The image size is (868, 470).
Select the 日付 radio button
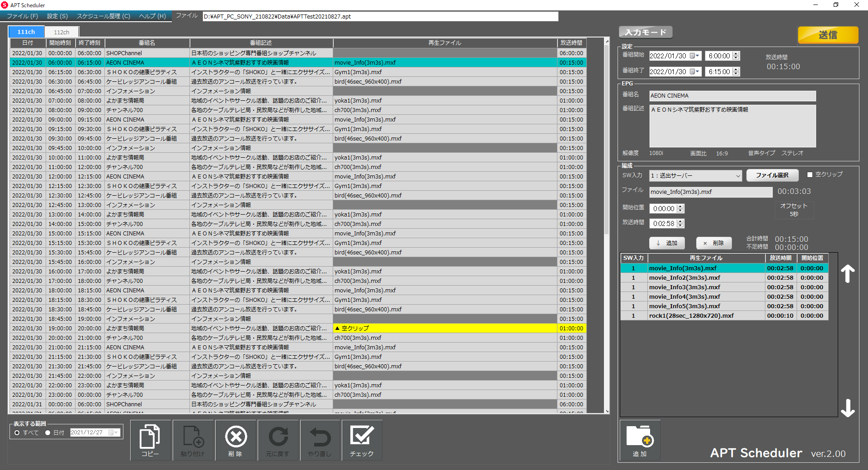pos(47,433)
